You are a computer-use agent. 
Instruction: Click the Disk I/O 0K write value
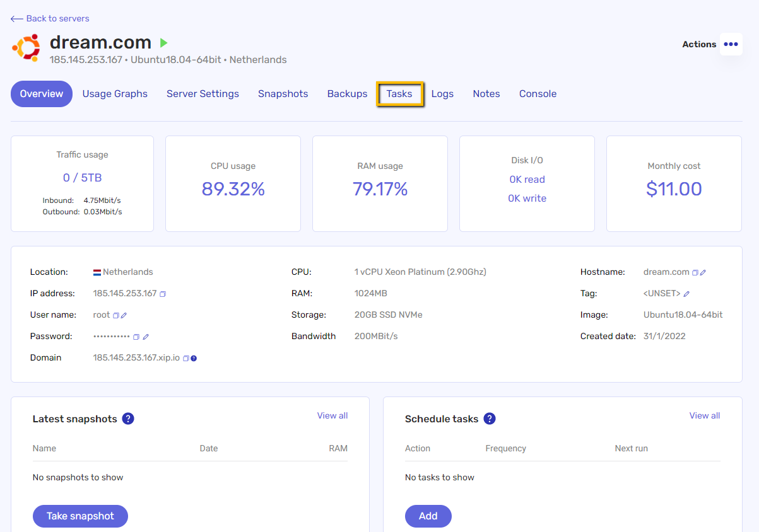click(x=527, y=199)
